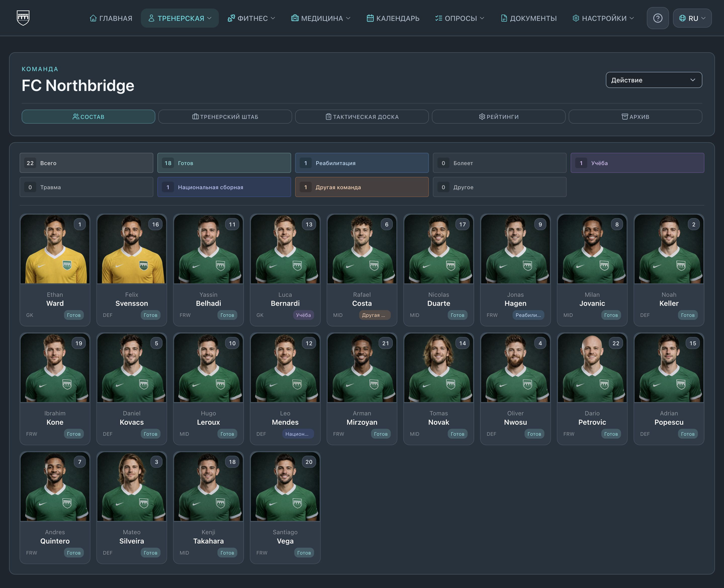Click the archive box icon in АРХИВ tab
The width and height of the screenshot is (724, 588).
[x=625, y=117]
